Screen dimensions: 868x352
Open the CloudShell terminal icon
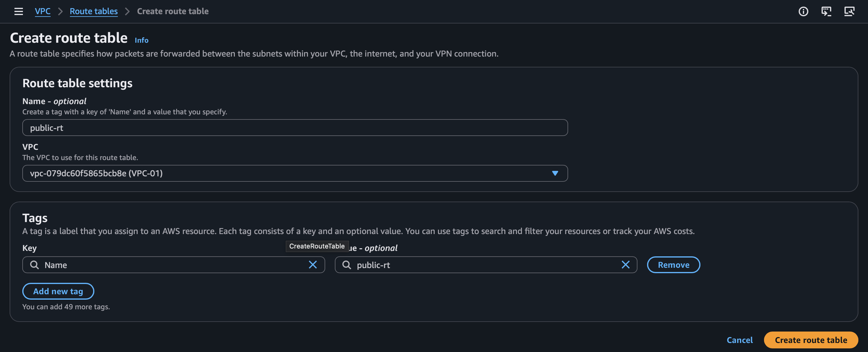[x=826, y=11]
